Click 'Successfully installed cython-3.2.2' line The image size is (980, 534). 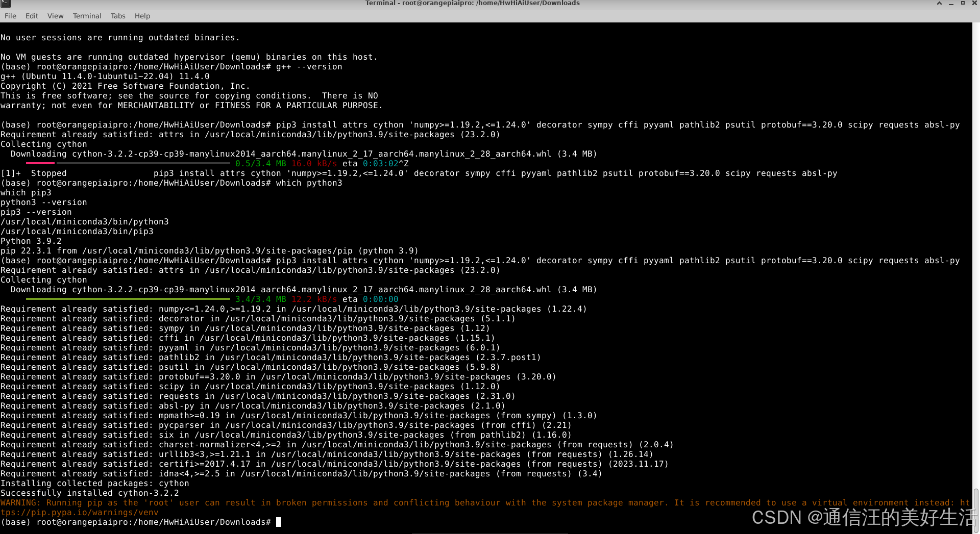[90, 493]
